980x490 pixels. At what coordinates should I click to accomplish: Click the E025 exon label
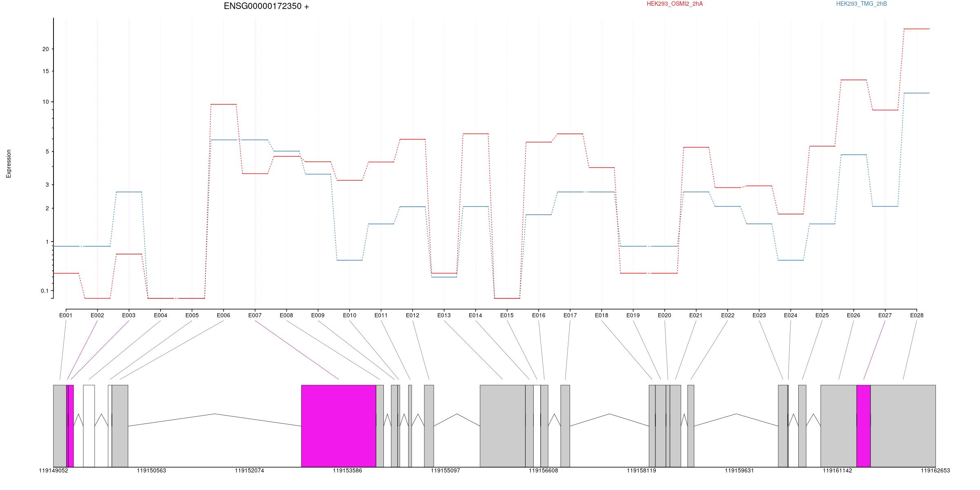[822, 315]
